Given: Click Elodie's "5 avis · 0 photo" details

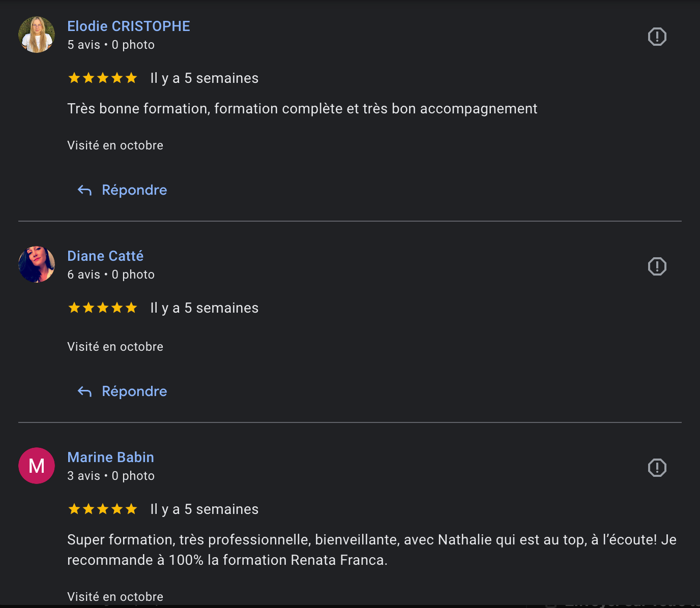Looking at the screenshot, I should pyautogui.click(x=111, y=45).
